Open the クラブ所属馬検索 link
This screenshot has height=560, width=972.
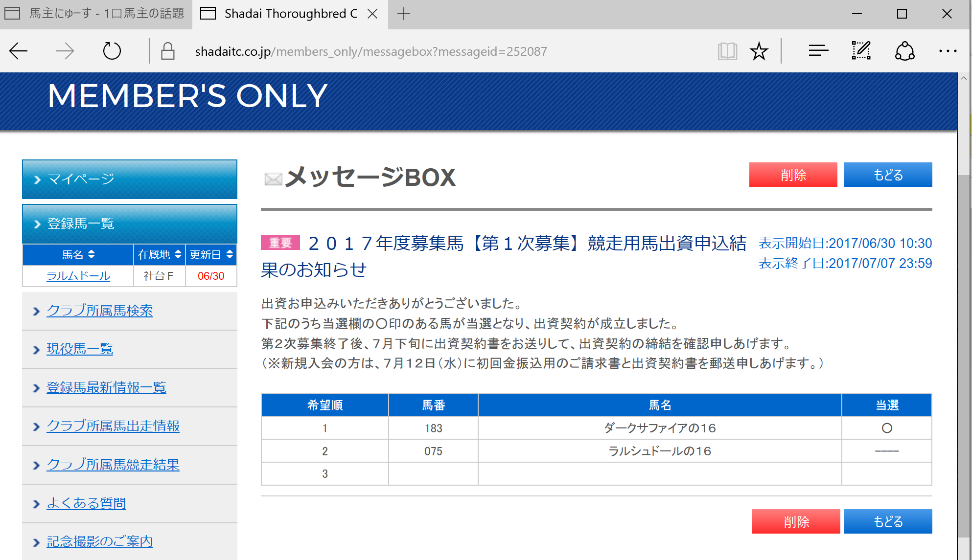100,311
